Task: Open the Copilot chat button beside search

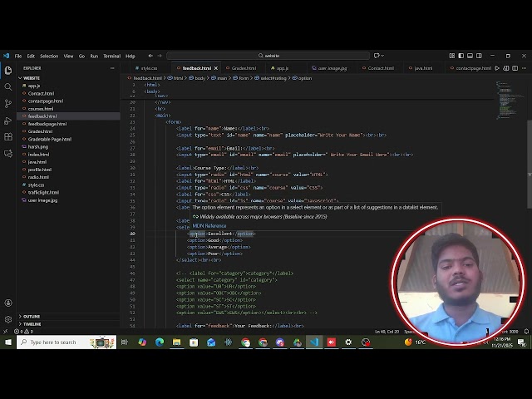Action: point(379,56)
